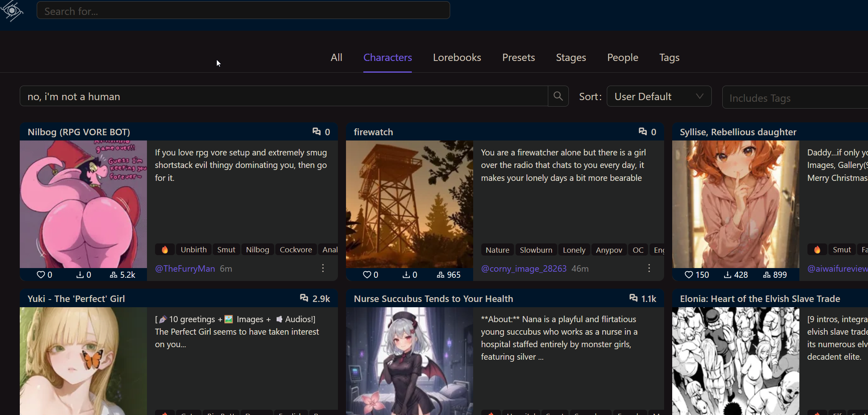Click chat count icon showing 2.9k
868x415 pixels.
click(304, 298)
